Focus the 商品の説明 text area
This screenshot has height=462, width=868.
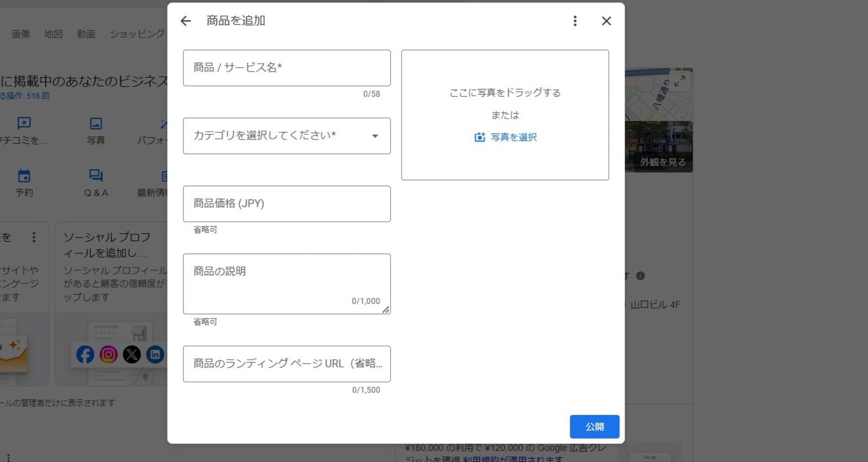tap(286, 284)
